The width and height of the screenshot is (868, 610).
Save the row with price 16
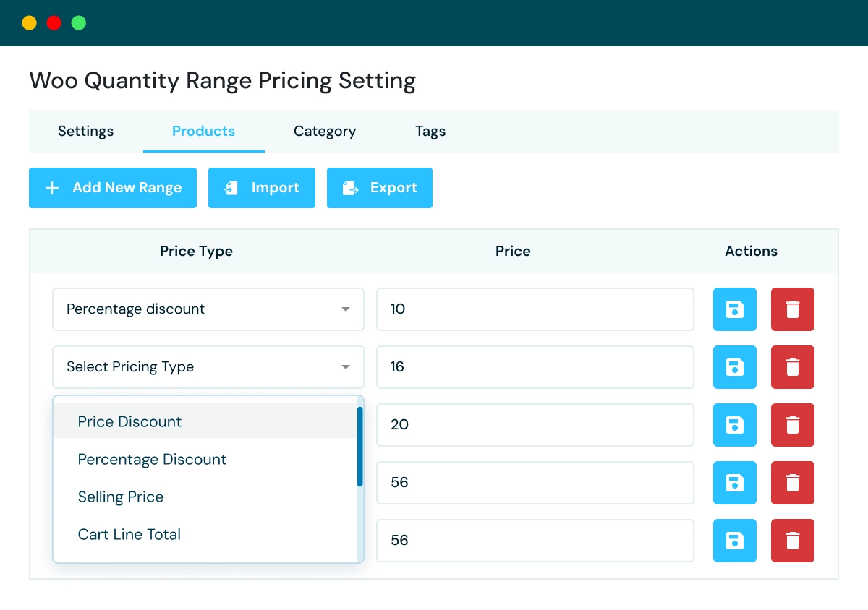tap(735, 367)
